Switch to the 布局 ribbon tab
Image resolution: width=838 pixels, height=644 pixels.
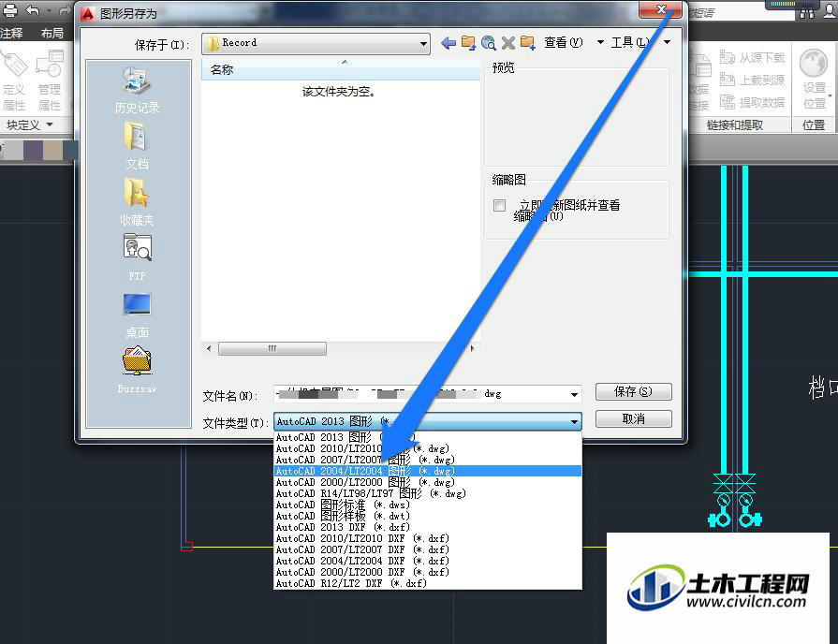point(51,33)
